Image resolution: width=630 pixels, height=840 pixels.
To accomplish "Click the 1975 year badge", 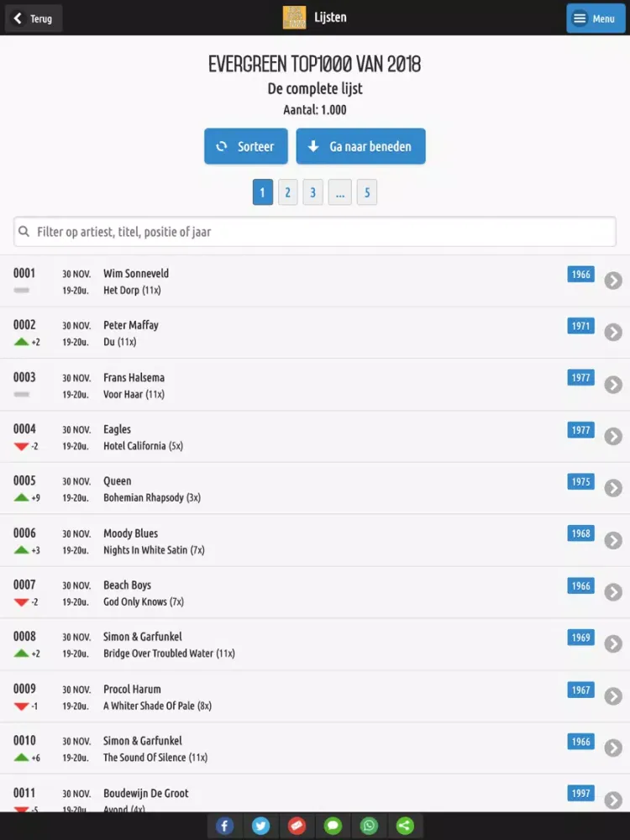I will 580,481.
